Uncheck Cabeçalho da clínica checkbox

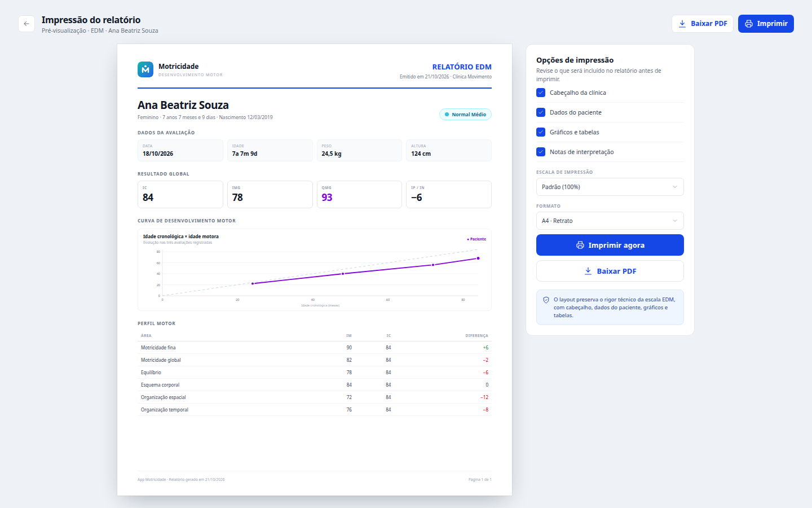(541, 93)
